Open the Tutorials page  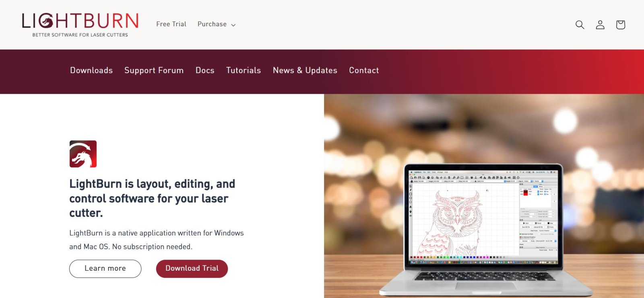tap(244, 70)
